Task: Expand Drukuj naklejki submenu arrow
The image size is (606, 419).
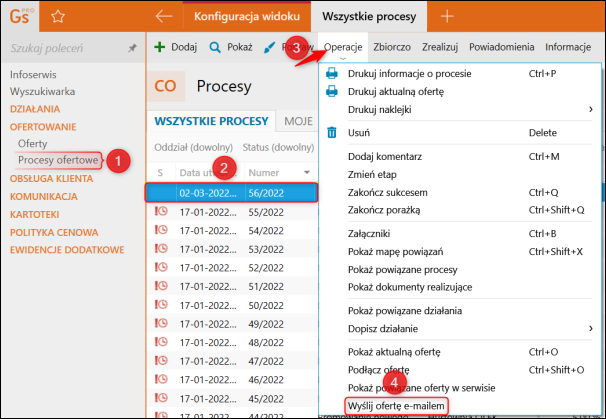Action: [x=590, y=109]
